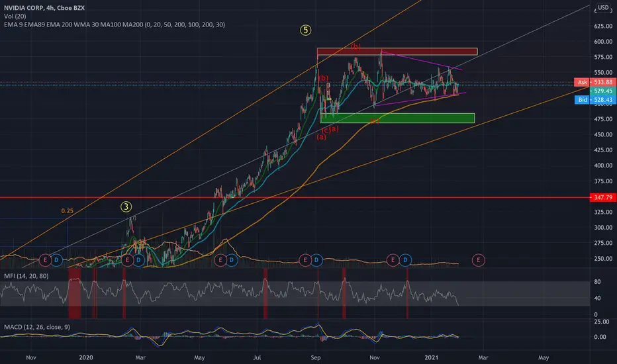Click the Ask 533.88 price label
617x364 pixels.
pos(595,82)
